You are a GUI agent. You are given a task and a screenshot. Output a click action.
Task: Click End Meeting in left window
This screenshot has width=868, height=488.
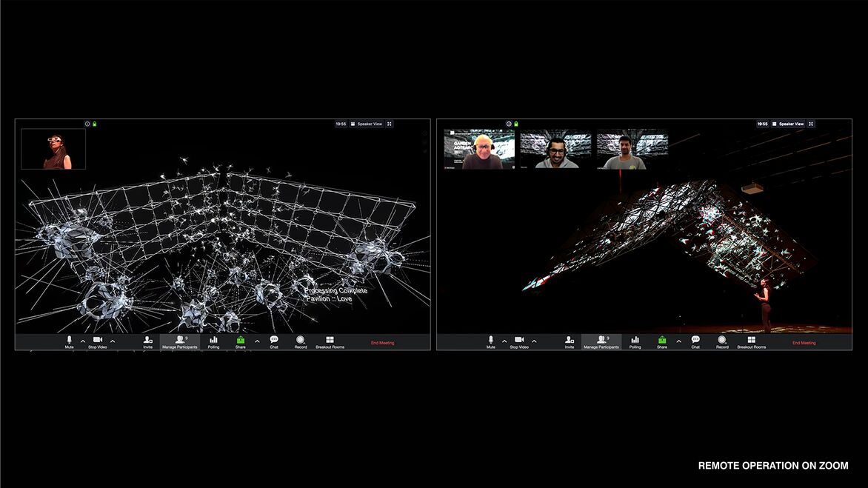(x=382, y=343)
